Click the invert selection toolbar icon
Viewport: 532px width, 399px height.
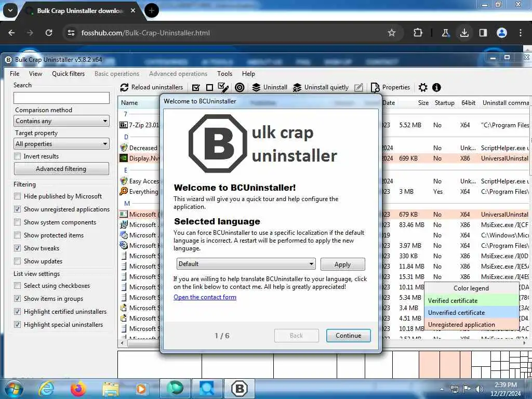tap(223, 87)
